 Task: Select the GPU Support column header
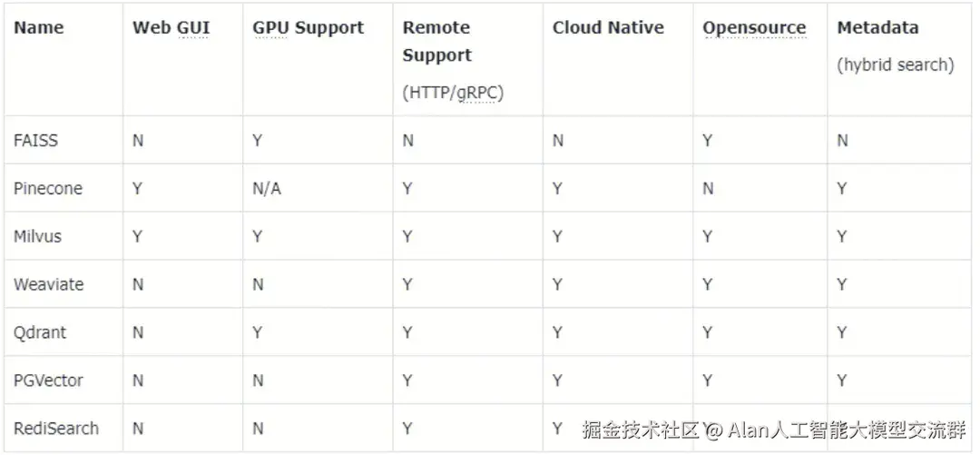[x=308, y=27]
